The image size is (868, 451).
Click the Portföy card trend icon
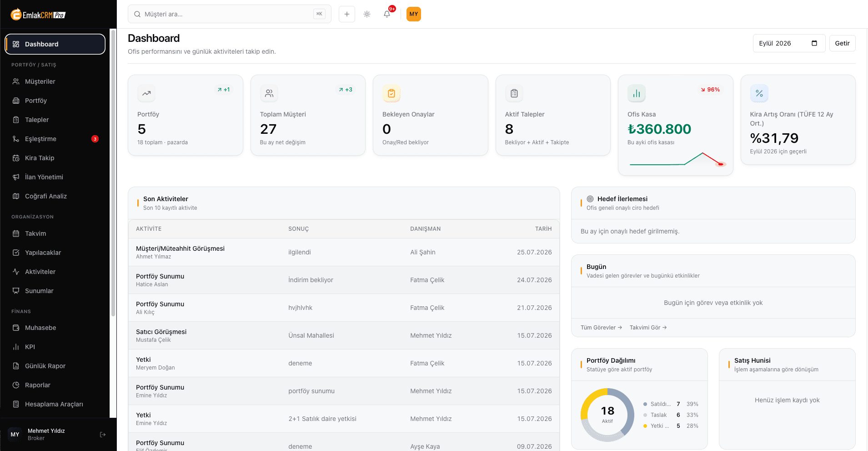(x=146, y=93)
